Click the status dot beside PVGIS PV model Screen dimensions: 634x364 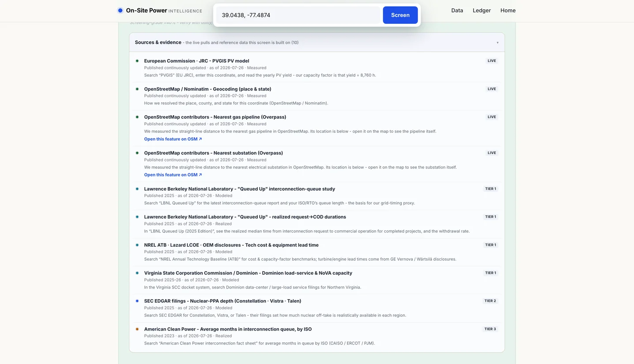[x=137, y=61]
